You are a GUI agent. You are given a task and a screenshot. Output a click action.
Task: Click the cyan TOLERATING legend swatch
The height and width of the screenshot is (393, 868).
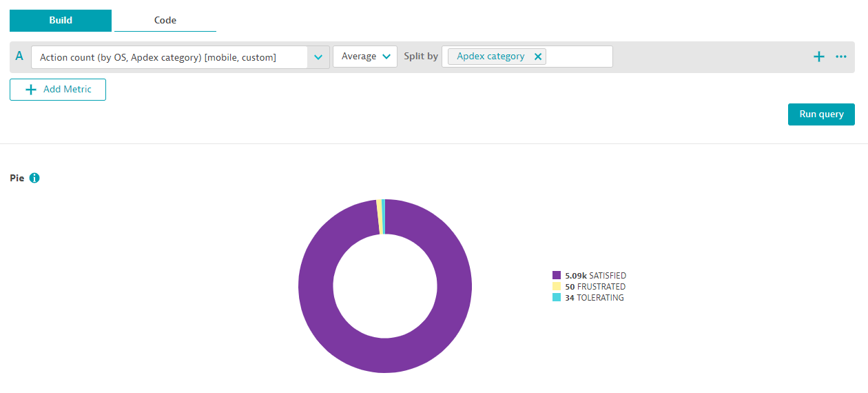pyautogui.click(x=557, y=298)
